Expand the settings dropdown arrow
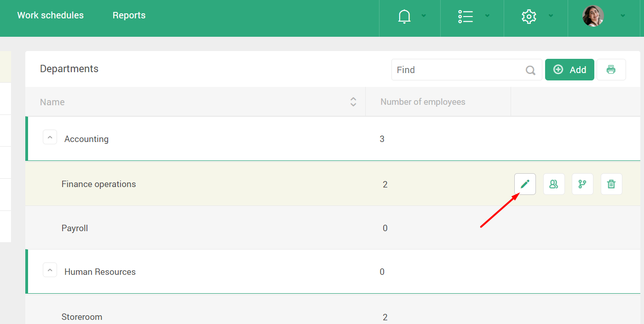This screenshot has width=644, height=324. coord(551,16)
